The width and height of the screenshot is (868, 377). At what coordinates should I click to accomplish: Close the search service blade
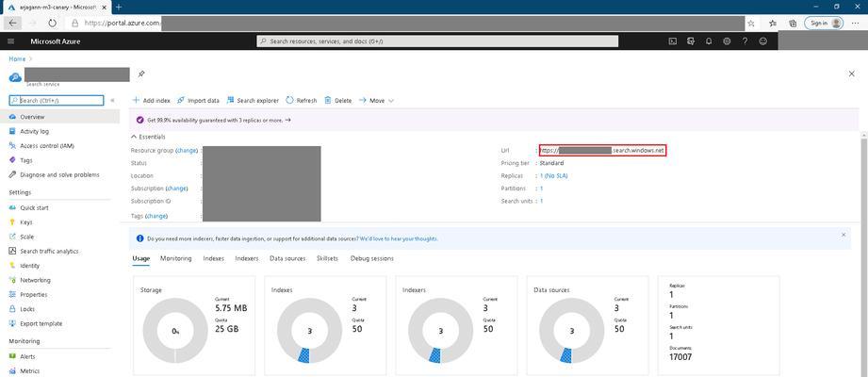(851, 74)
